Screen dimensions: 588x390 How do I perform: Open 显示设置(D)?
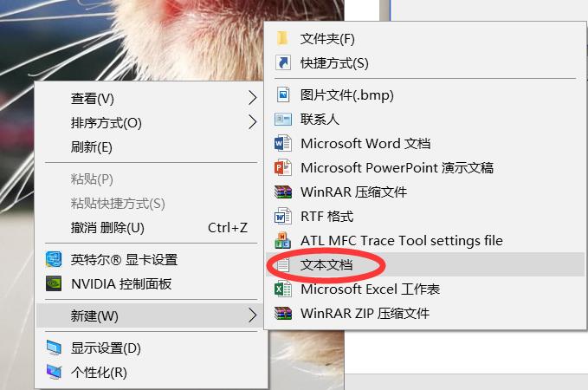pos(152,348)
